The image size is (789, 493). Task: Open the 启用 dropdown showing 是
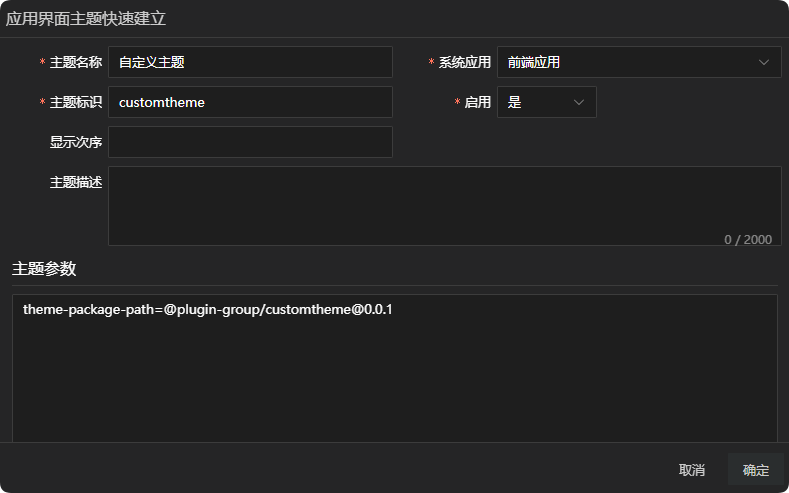[540, 102]
